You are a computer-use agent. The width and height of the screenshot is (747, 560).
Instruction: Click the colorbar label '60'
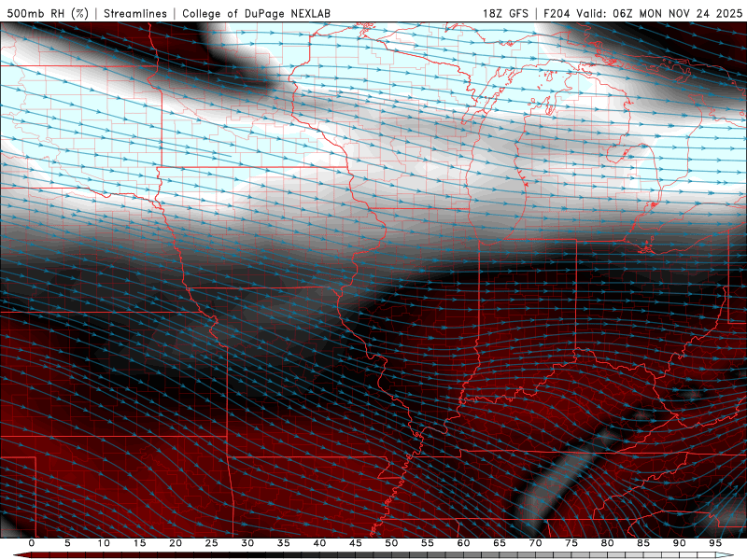[x=463, y=543]
